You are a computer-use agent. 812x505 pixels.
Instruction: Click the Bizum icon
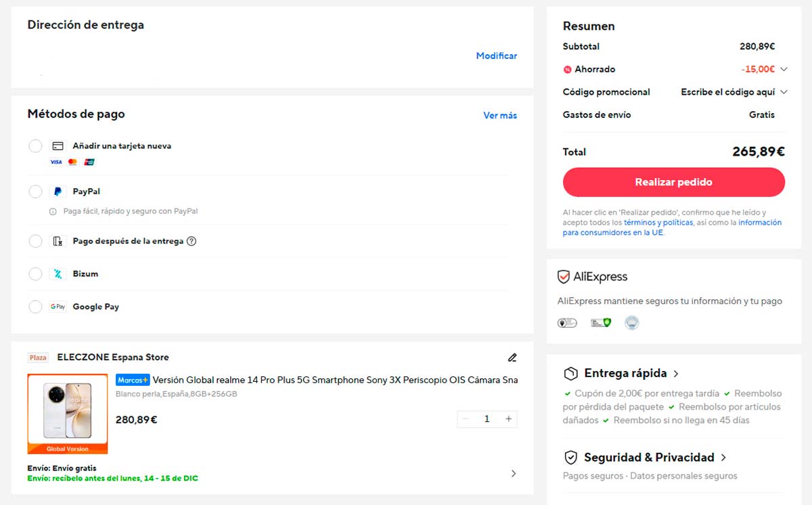[x=58, y=273]
